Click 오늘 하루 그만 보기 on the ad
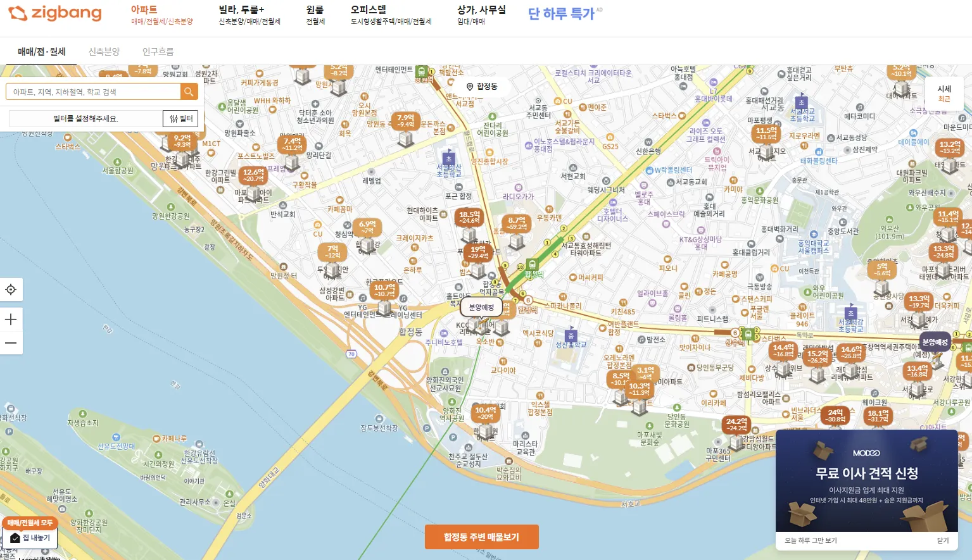The height and width of the screenshot is (560, 972). [811, 540]
